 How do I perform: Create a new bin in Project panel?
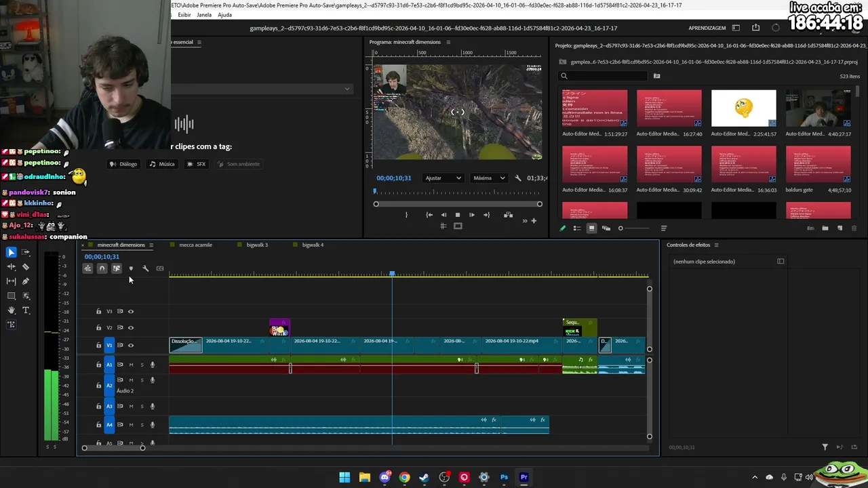825,228
